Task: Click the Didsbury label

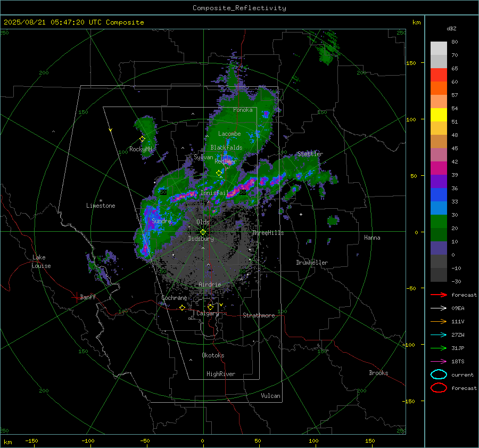Action: tap(201, 239)
